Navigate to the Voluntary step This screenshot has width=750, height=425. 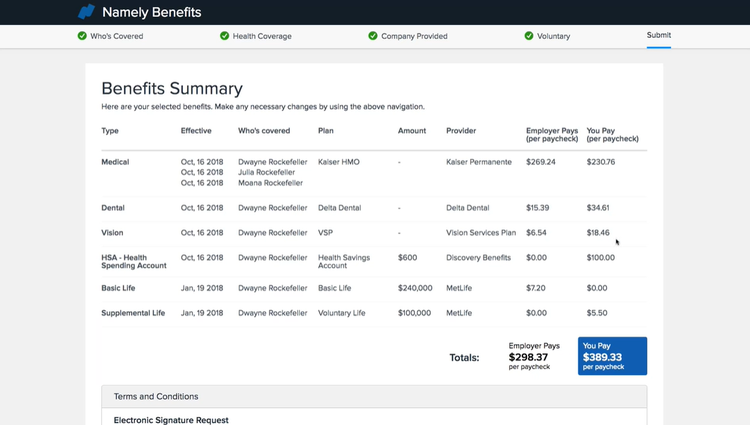553,36
